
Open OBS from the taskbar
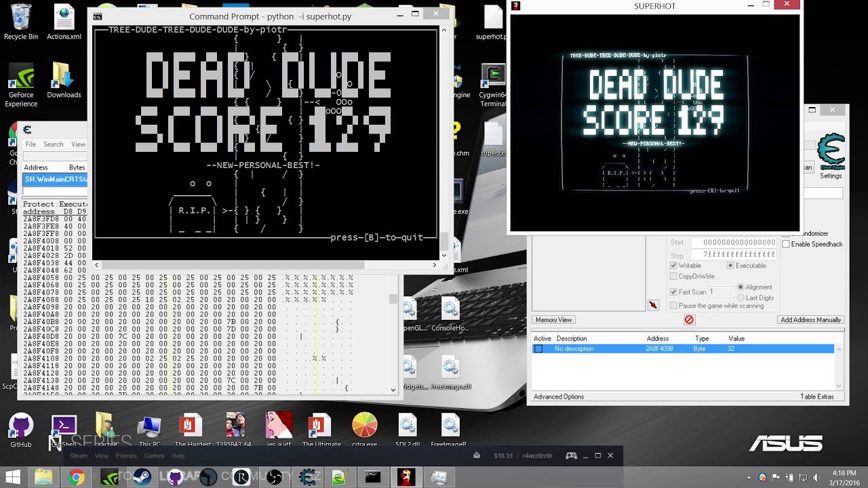274,477
